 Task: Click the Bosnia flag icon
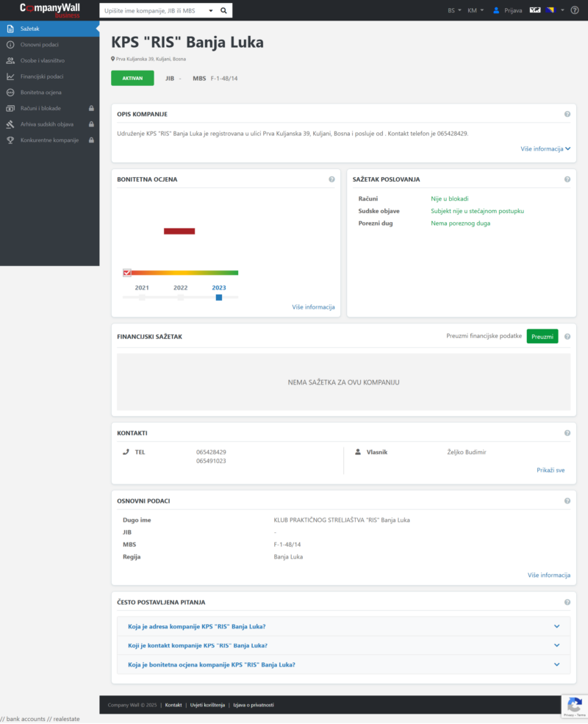pyautogui.click(x=550, y=10)
